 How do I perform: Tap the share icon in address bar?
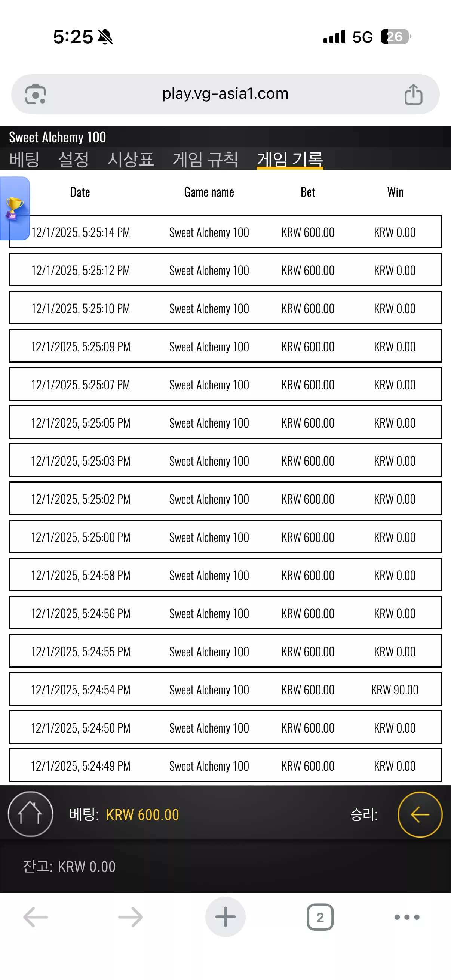[x=413, y=94]
